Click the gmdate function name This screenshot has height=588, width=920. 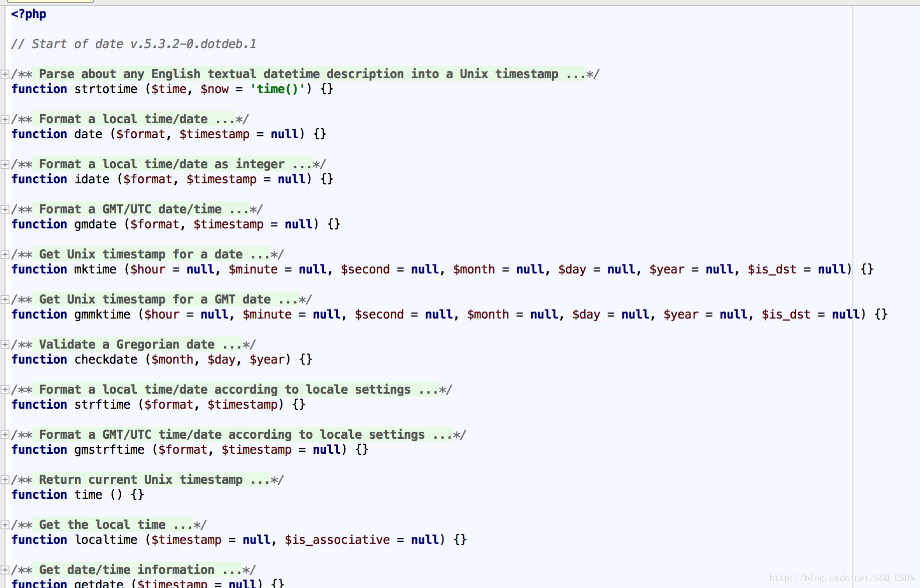tap(95, 224)
